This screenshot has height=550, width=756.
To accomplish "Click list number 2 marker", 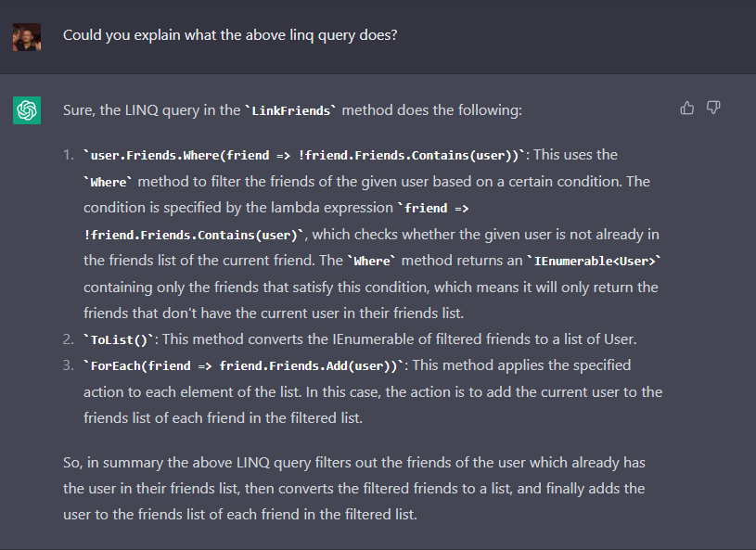I will point(69,339).
